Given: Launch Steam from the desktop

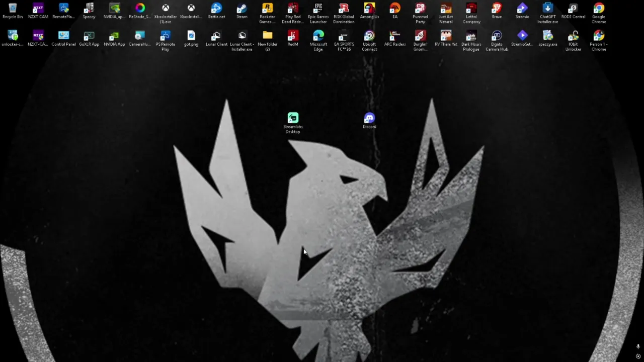Looking at the screenshot, I should point(242,11).
